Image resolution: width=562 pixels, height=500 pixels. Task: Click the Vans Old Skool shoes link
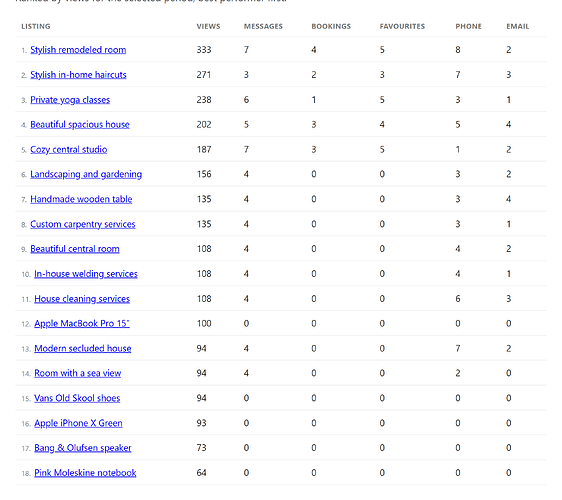coord(77,399)
